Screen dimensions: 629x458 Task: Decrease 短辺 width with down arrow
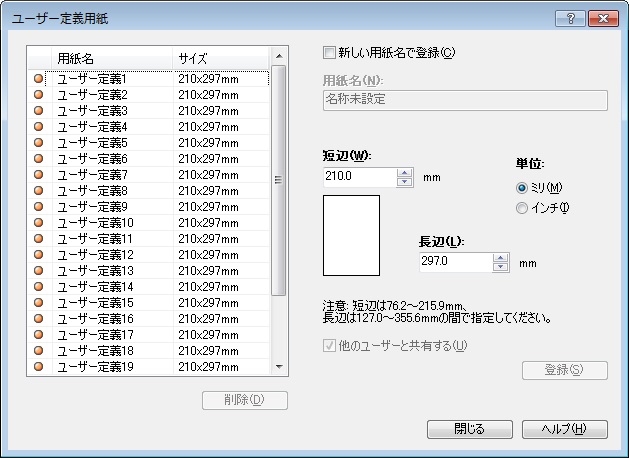405,182
